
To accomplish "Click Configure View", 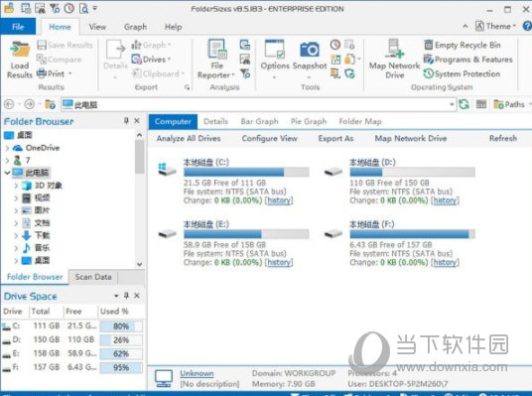I will point(270,138).
